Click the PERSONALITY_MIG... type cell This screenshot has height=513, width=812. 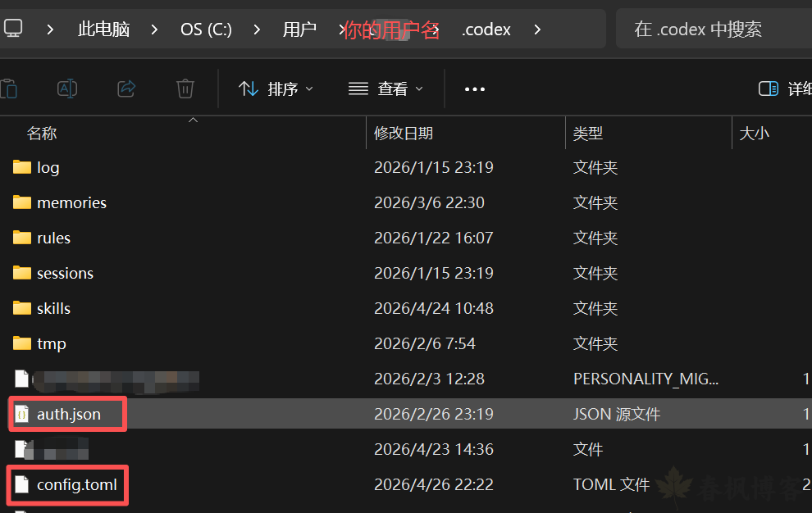pos(645,379)
